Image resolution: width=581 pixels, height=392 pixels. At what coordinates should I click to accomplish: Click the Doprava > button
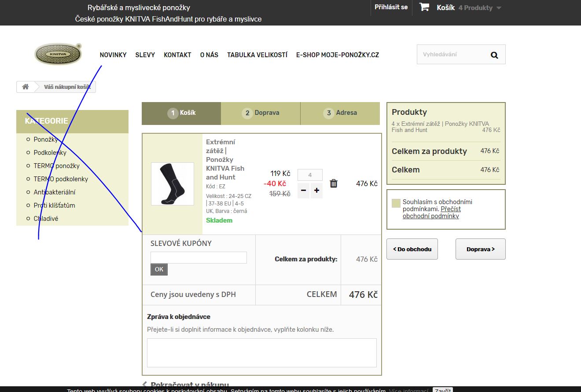pos(480,249)
